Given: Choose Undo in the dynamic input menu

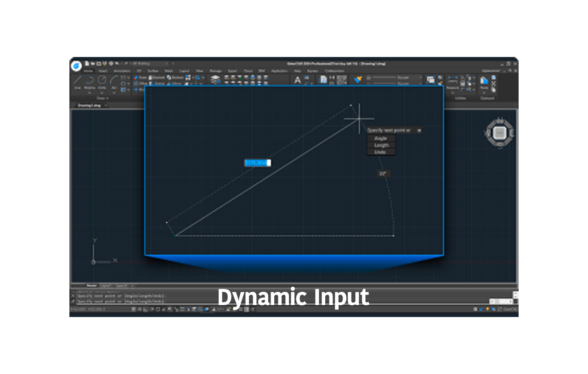Looking at the screenshot, I should click(381, 152).
